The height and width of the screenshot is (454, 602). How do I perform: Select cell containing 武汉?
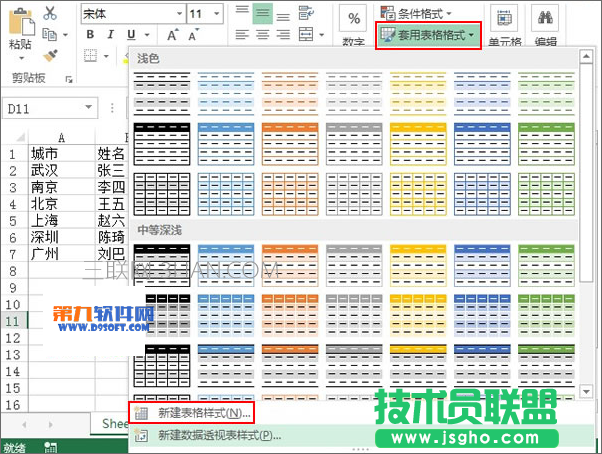click(x=61, y=170)
